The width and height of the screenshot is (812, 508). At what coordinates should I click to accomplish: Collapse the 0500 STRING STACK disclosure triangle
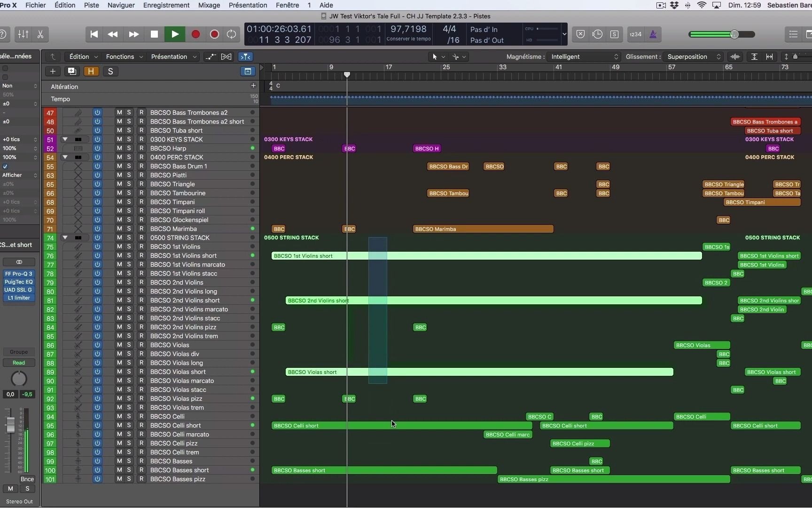[65, 238]
